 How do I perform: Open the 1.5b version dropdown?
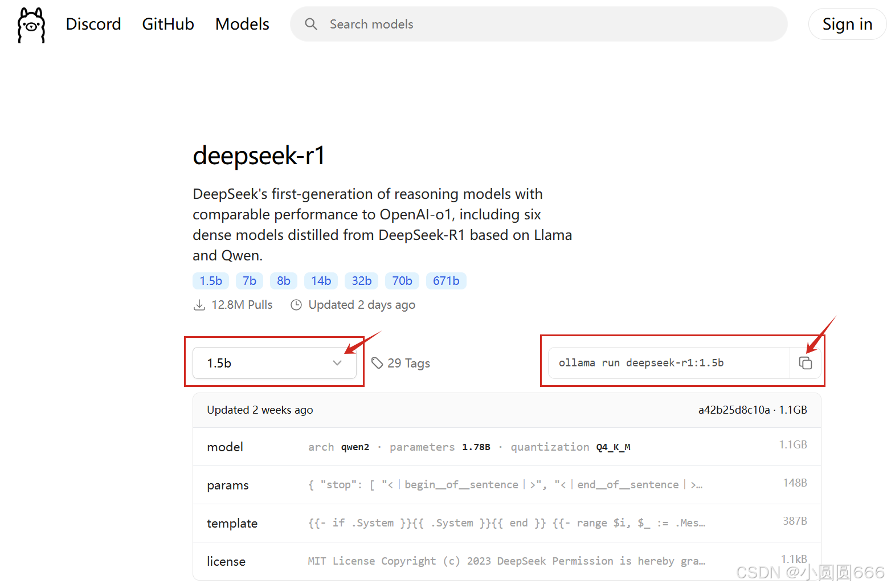(x=275, y=363)
